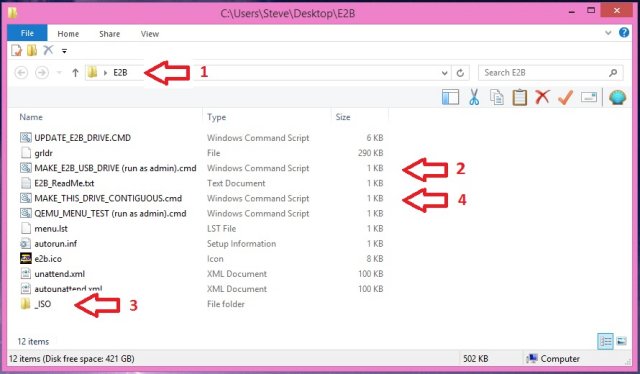Select UPDATE_E2B_DRIVE.CMD file
Screen dimensions: 640x374
click(82, 138)
